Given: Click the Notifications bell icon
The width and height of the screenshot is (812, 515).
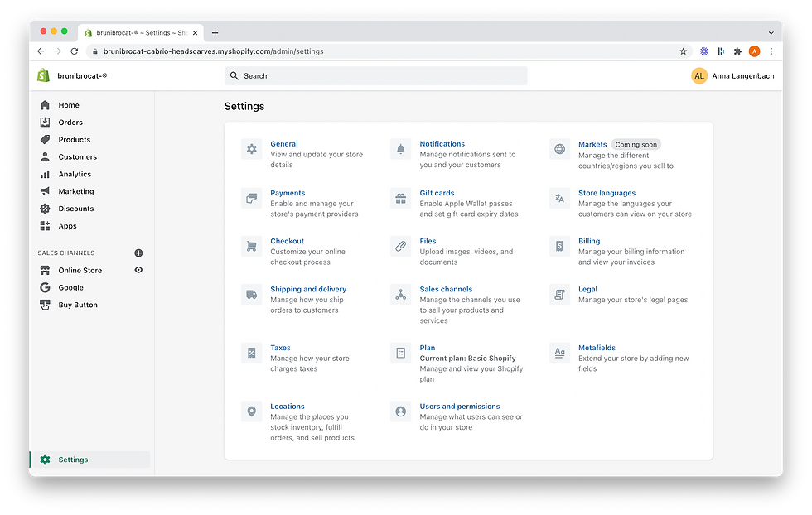Looking at the screenshot, I should click(x=400, y=149).
